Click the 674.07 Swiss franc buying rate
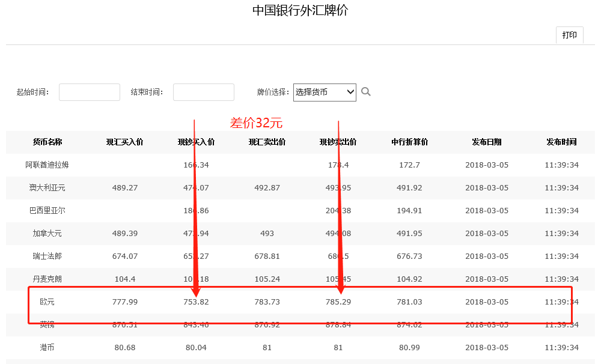The image size is (610, 364). 125,256
